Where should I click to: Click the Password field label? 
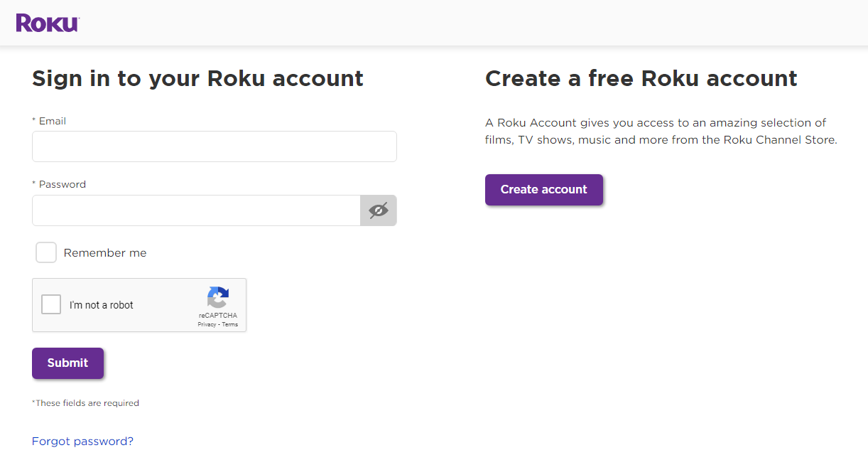click(x=62, y=185)
